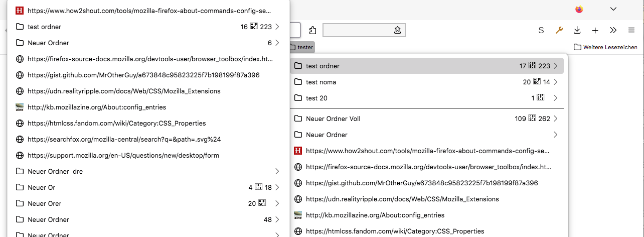Open the "Weitere Lesezeichen" folder button
The image size is (644, 237).
[605, 47]
